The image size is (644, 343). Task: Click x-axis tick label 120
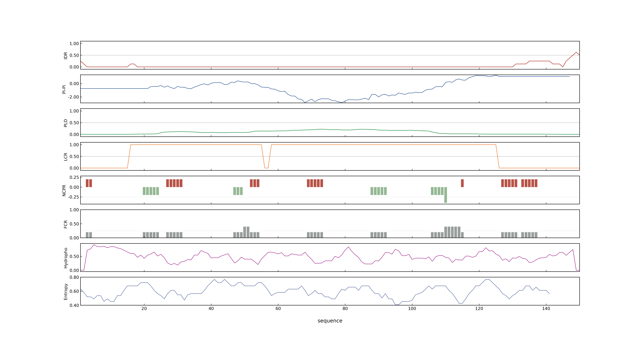point(479,309)
